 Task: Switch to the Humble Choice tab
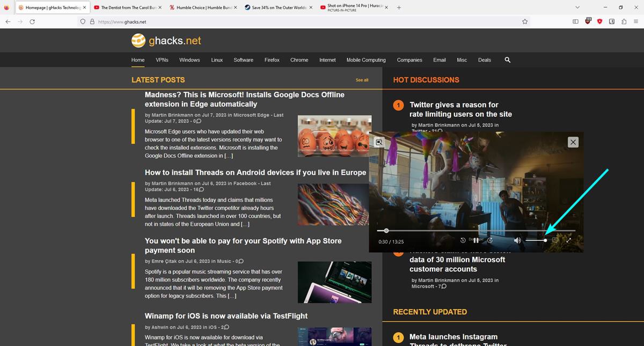click(x=203, y=8)
